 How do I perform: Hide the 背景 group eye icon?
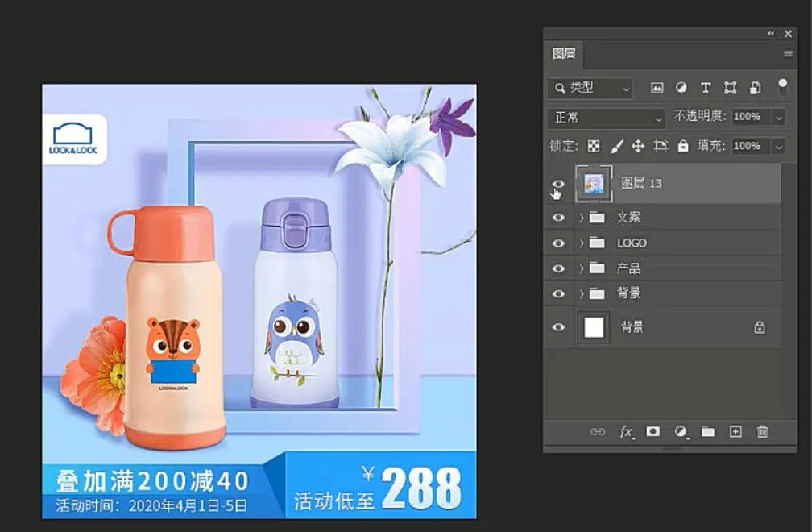[558, 293]
